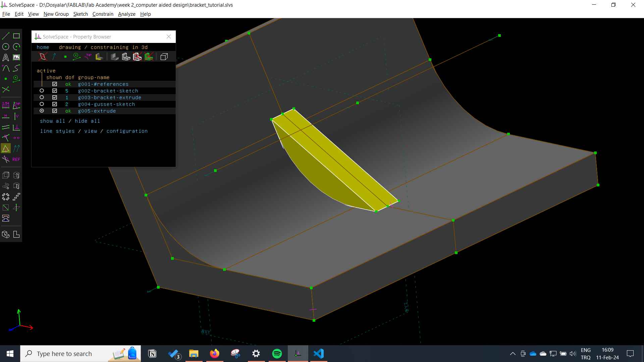Select the Image insert tool
Viewport: 644px width, 362px height.
16,57
